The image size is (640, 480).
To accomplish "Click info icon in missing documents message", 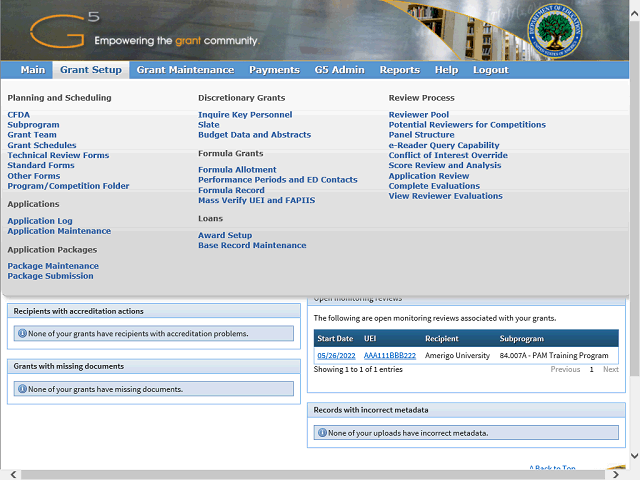I will tap(22, 389).
